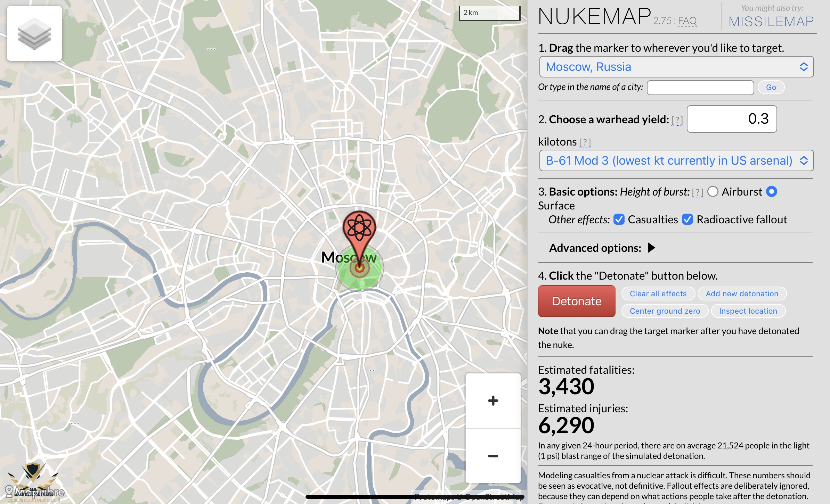Expand the Advanced options triangle
Image resolution: width=830 pixels, height=504 pixels.
pyautogui.click(x=651, y=248)
